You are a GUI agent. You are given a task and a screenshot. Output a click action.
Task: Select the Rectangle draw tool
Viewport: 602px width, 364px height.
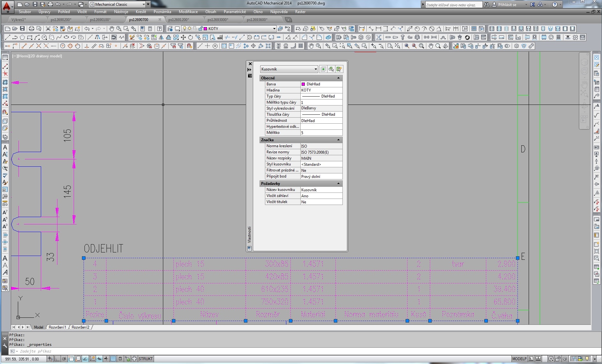[x=30, y=37]
